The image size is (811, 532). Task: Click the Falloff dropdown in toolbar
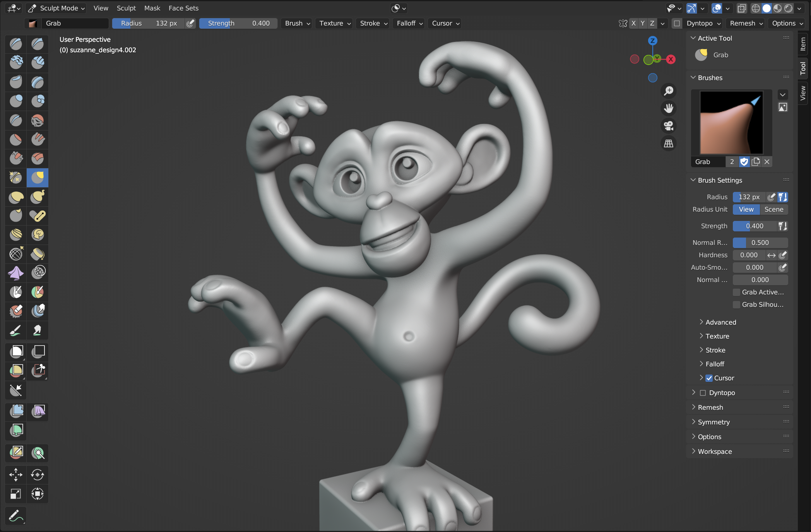coord(409,23)
